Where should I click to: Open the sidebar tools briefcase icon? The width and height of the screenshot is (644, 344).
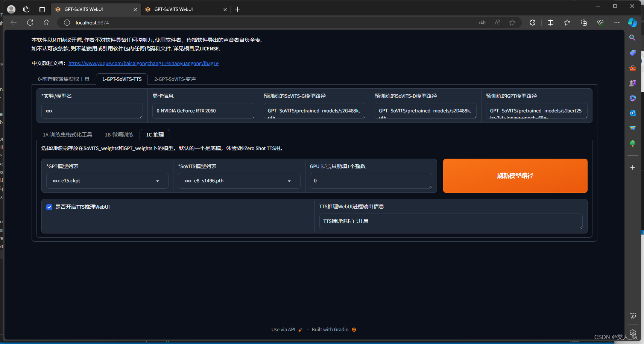[633, 68]
